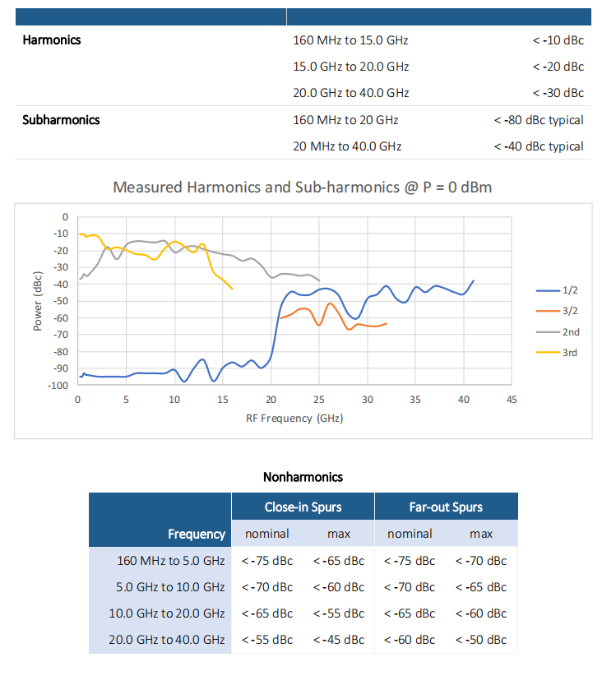This screenshot has height=685, width=616.
Task: Click the Frequency header cell
Action: [160, 520]
